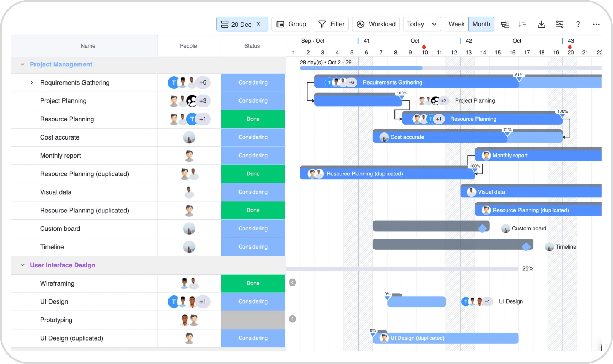Click the Filter funnel icon
Image resolution: width=613 pixels, height=364 pixels.
click(322, 24)
